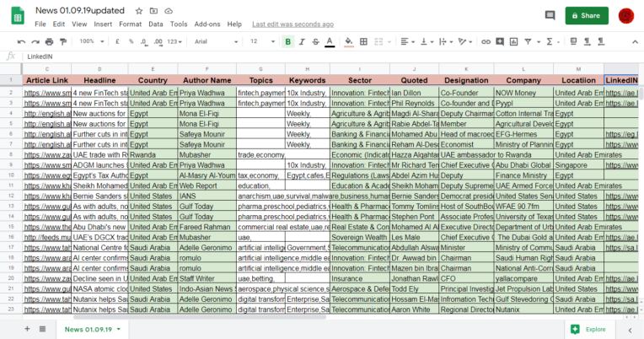Go to the Sheets home icon
Image resolution: width=644 pixels, height=339 pixels.
[x=18, y=16]
